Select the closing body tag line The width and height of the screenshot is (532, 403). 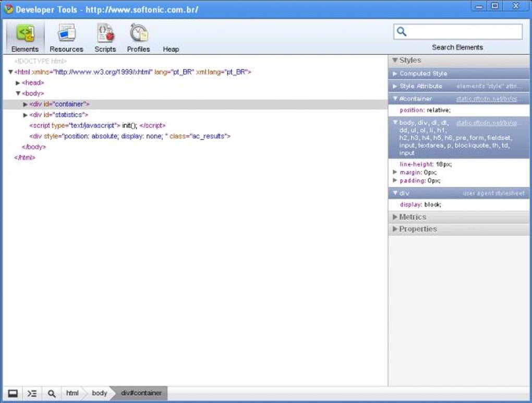click(33, 147)
